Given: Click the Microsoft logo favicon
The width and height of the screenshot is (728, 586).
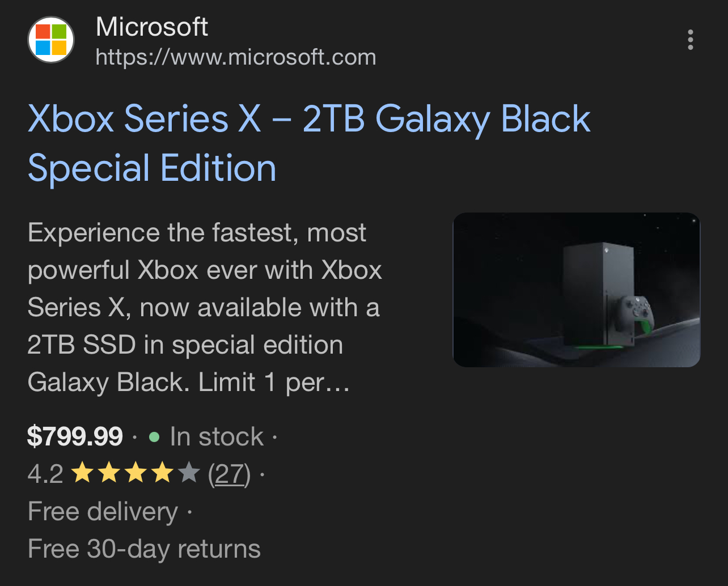Looking at the screenshot, I should pos(50,40).
